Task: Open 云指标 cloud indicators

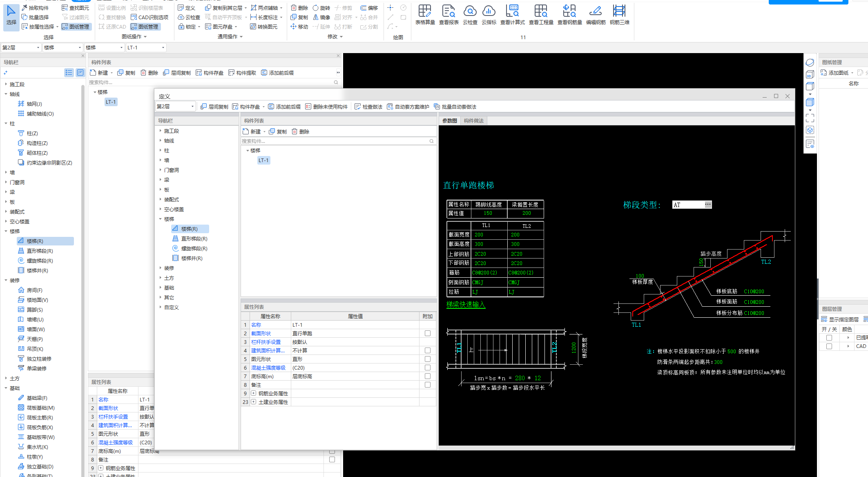Action: [489, 15]
